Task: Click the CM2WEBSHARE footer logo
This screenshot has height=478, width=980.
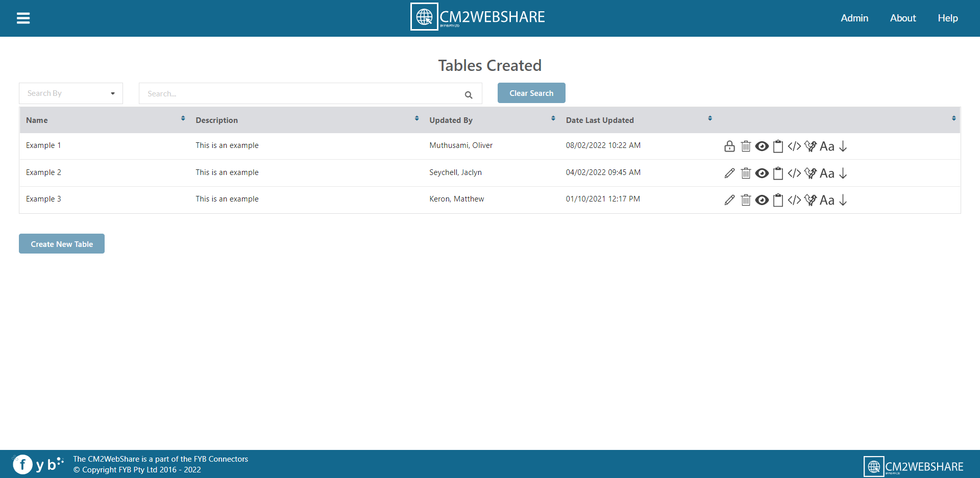Action: (x=914, y=466)
